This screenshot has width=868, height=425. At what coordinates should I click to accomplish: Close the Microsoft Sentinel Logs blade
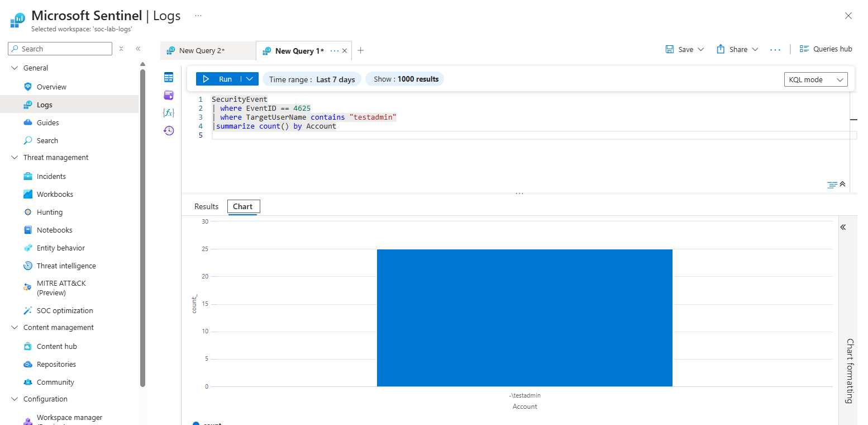point(848,16)
